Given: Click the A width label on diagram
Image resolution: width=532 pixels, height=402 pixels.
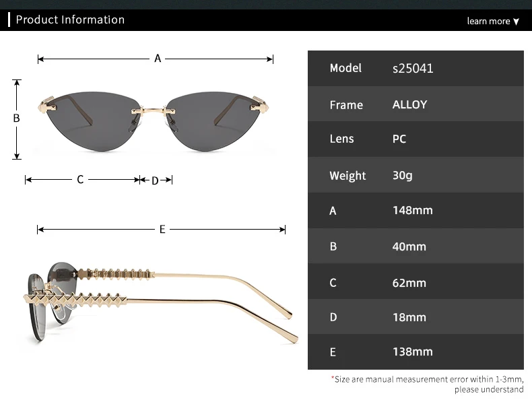Looking at the screenshot, I should 158,59.
